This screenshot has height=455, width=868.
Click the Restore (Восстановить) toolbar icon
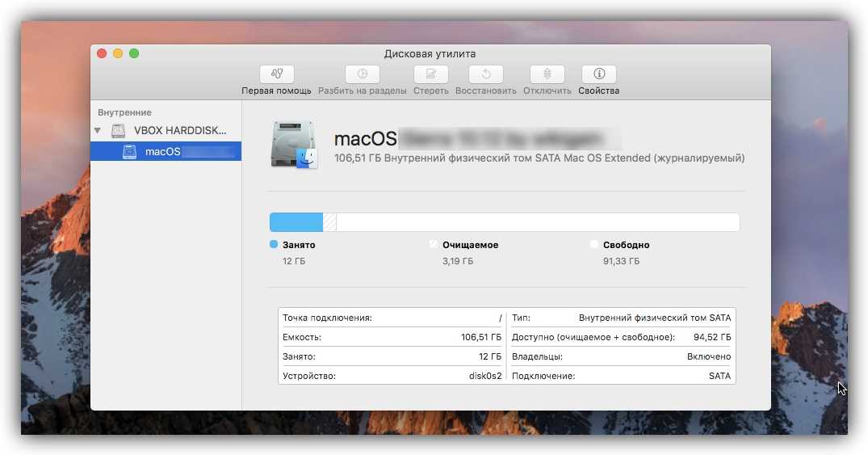point(485,74)
